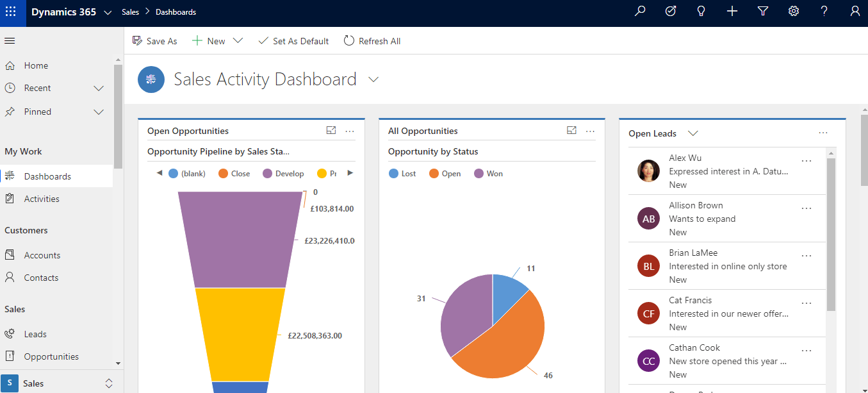Expand the Pinned section chevron
Screen dimensions: 868x393
click(99, 112)
